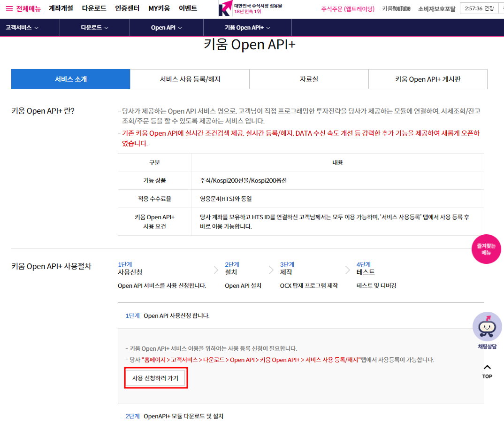Open 계좌개설 menu
Screen dimensions: 504x424
pos(61,8)
